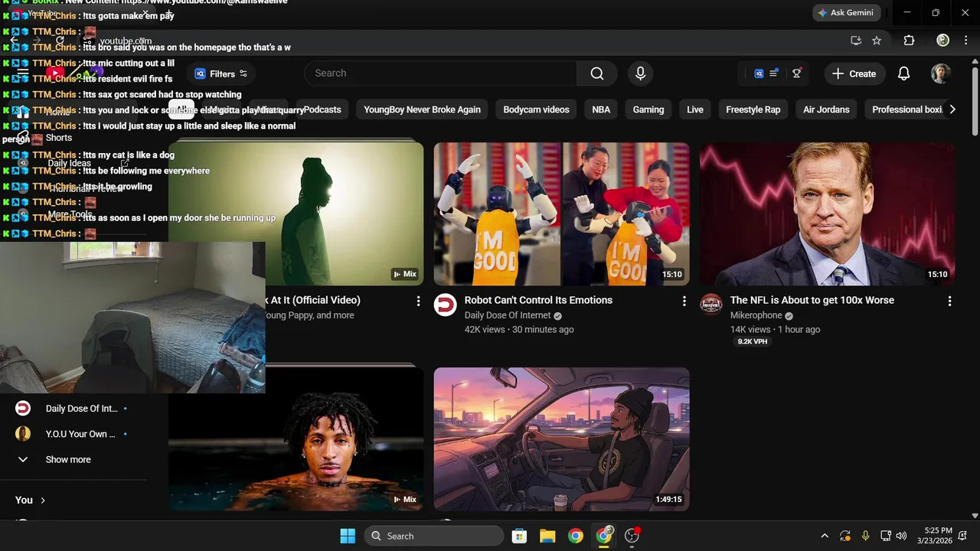Open Mikerophone channel name link
The height and width of the screenshot is (551, 980).
point(756,315)
